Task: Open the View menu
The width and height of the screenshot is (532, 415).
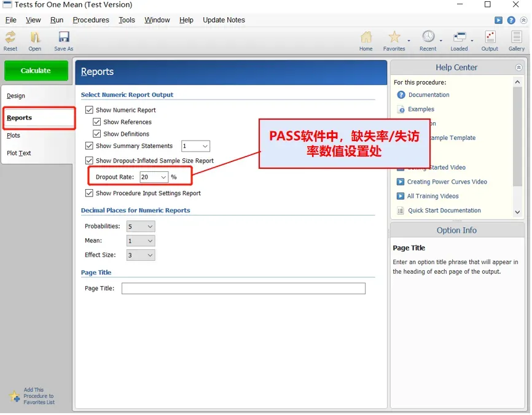Action: [x=33, y=20]
